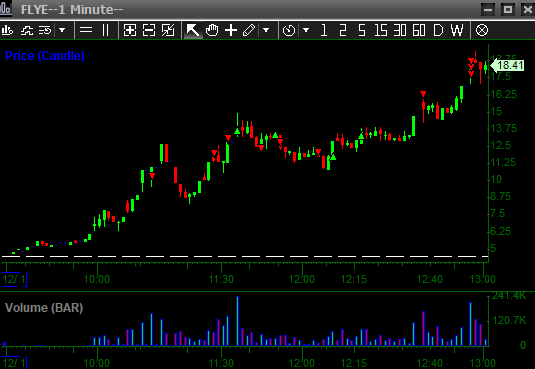Minimize the FLYE chart window

coord(488,9)
